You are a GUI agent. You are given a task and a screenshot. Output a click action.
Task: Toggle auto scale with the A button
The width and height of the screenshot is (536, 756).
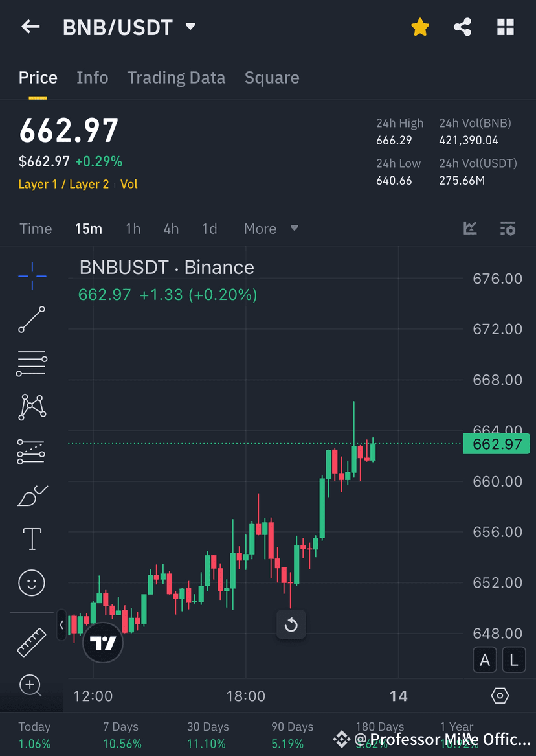tap(485, 659)
